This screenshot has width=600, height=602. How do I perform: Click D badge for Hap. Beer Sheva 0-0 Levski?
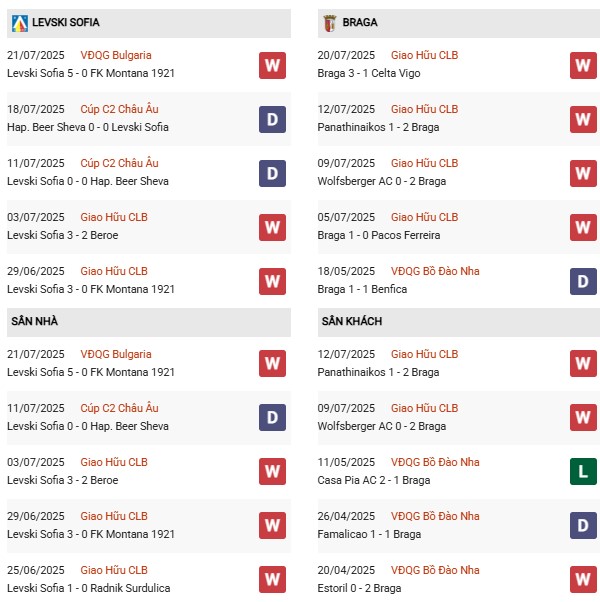click(x=272, y=120)
